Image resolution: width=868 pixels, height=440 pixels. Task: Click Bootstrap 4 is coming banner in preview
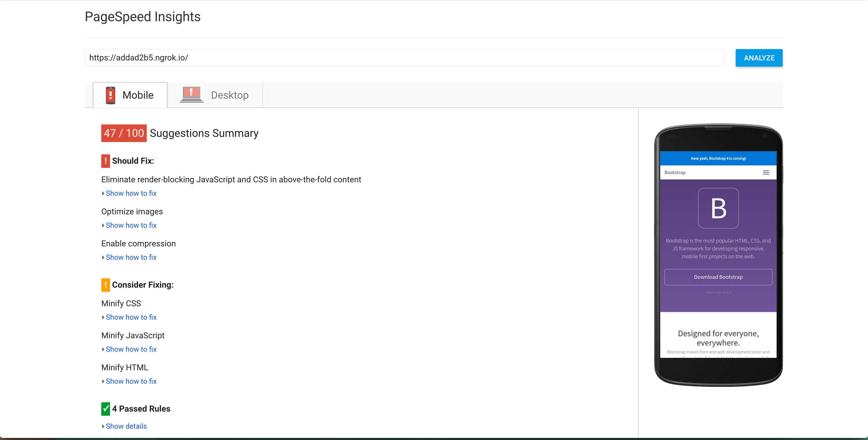tap(718, 158)
